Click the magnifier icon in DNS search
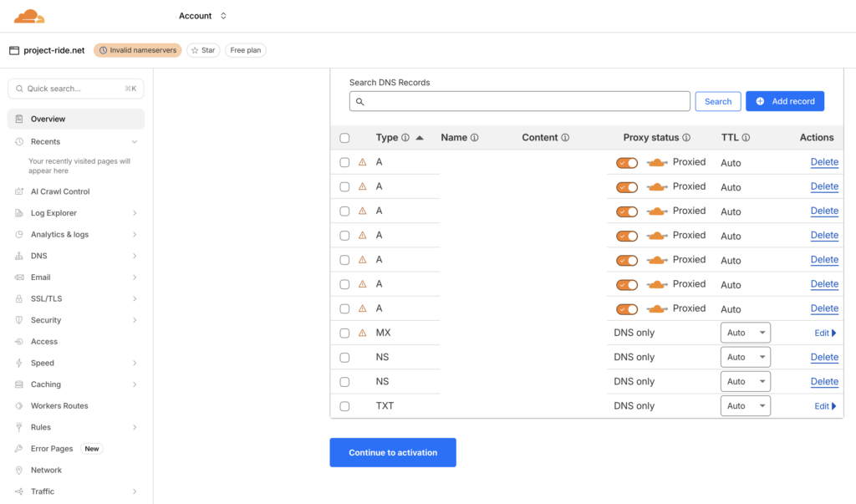The height and width of the screenshot is (504, 856). pos(360,102)
